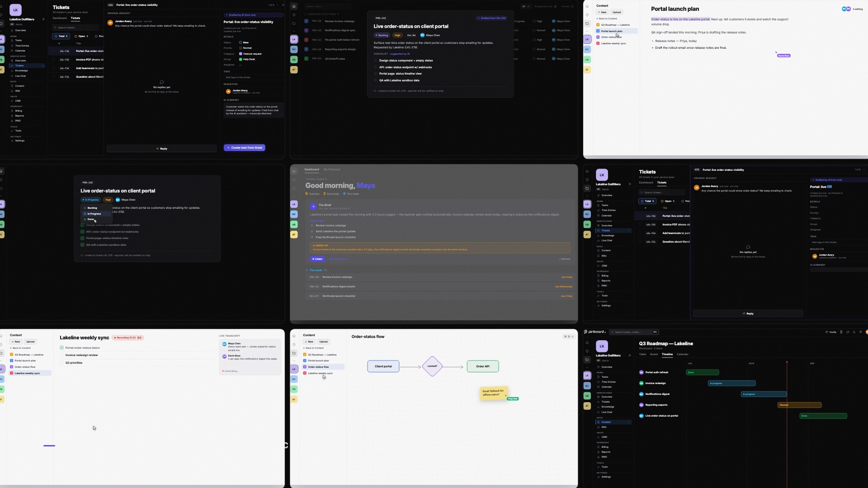The height and width of the screenshot is (488, 868).
Task: Switch to Board tab in Q3 Roadmap window
Action: click(x=654, y=354)
